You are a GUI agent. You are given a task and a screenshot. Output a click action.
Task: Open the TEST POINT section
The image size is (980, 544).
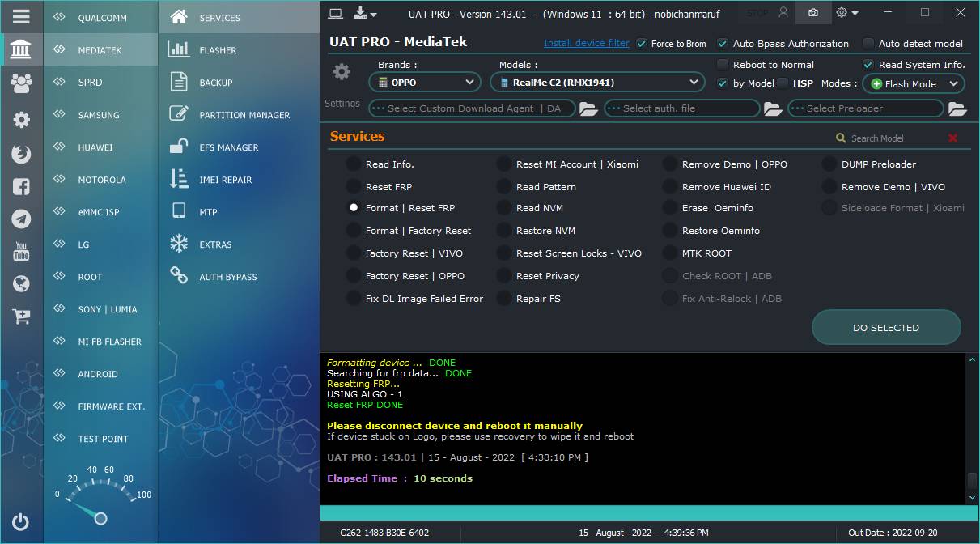[101, 439]
